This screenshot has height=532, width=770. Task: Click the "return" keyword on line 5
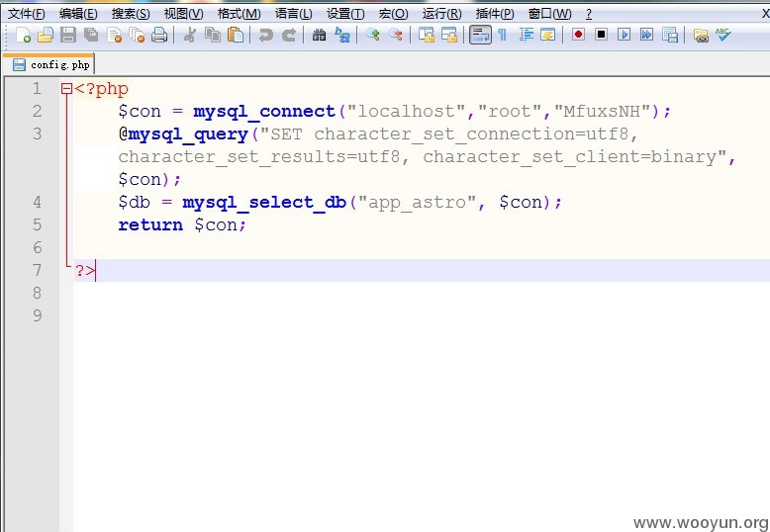150,224
